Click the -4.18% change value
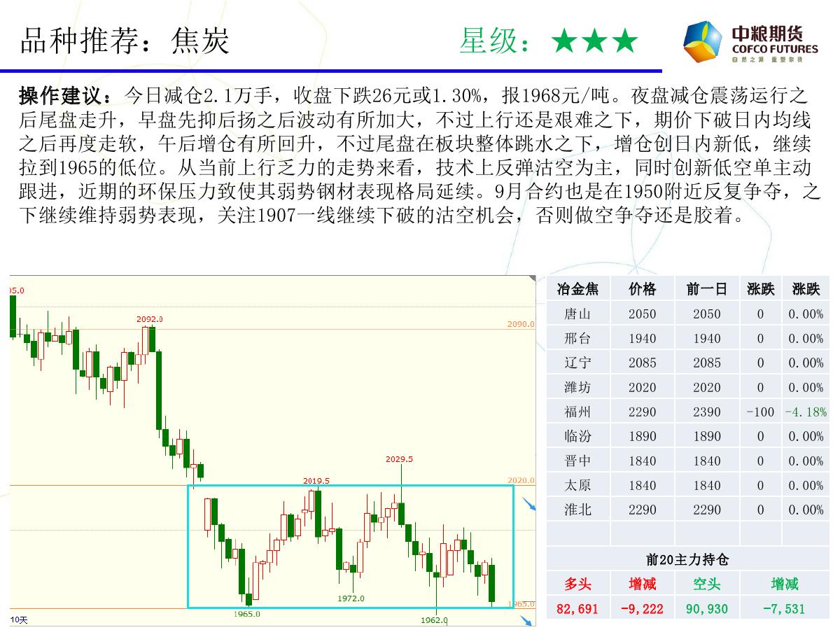The width and height of the screenshot is (840, 630). tap(805, 412)
